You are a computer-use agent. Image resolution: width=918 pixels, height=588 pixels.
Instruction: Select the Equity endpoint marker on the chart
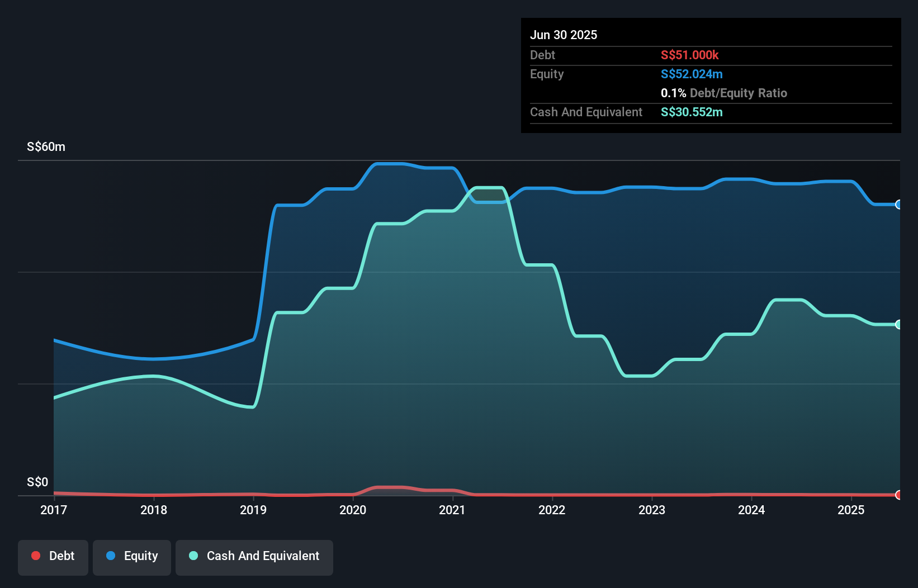tap(898, 205)
